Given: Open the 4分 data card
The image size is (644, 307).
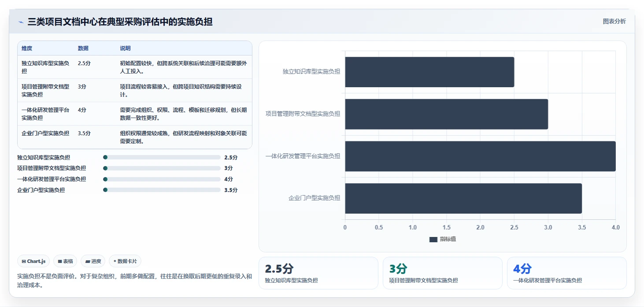Looking at the screenshot, I should point(566,273).
